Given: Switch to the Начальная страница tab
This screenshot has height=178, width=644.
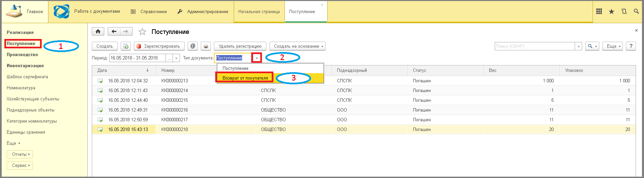Looking at the screenshot, I should coord(259,12).
